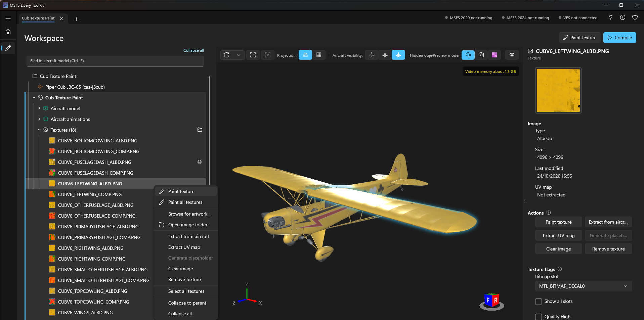This screenshot has width=644, height=320.
Task: Open the hamburger navigation menu
Action: coord(8,18)
